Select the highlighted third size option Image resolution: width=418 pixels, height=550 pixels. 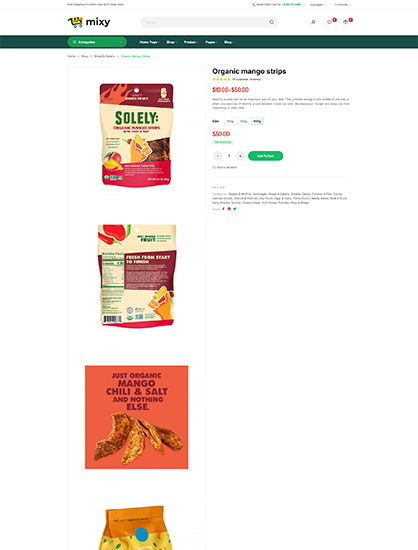pos(257,121)
